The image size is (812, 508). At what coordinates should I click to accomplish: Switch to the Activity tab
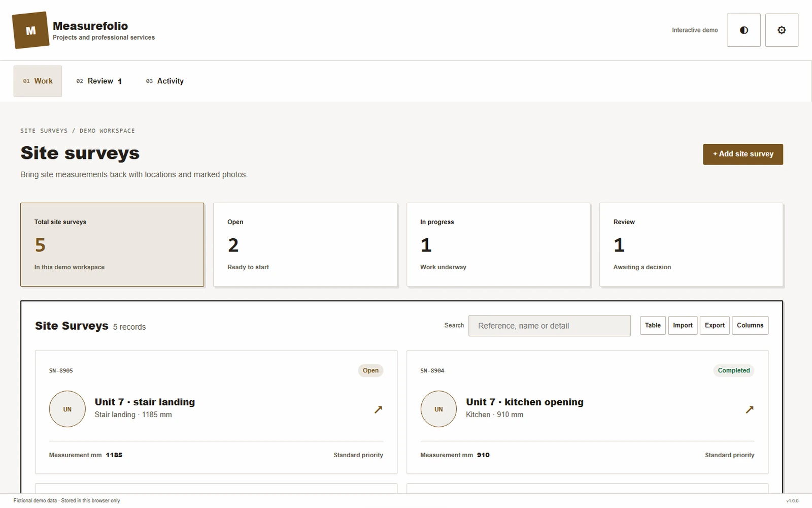click(x=164, y=81)
